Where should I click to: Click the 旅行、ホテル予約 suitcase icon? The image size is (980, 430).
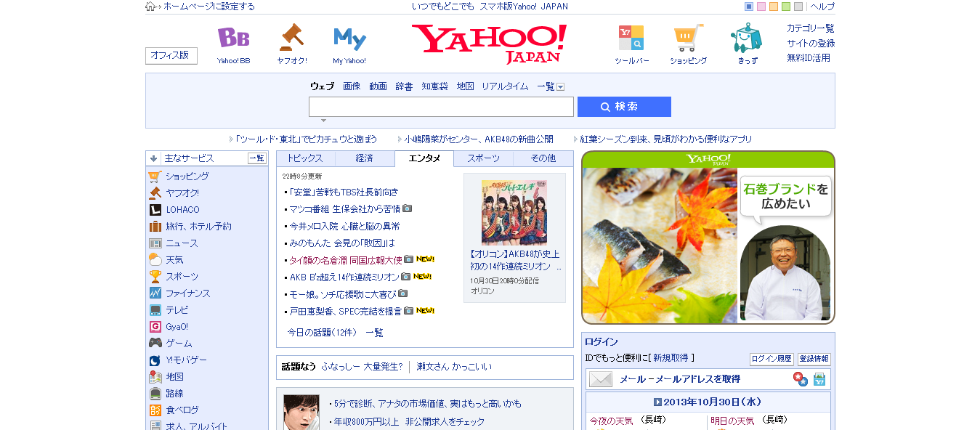pos(155,227)
